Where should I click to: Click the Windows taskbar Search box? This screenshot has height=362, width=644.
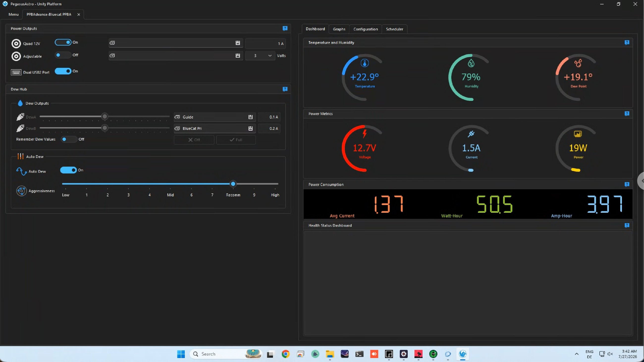pyautogui.click(x=226, y=354)
